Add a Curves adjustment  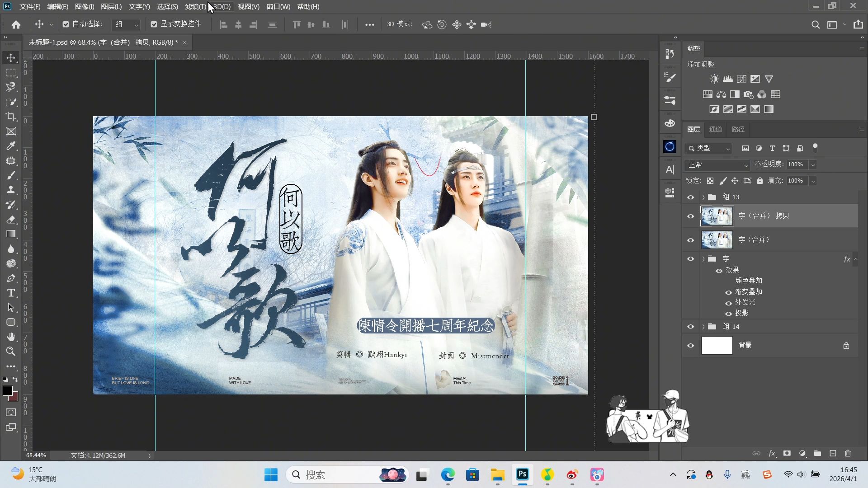[741, 79]
